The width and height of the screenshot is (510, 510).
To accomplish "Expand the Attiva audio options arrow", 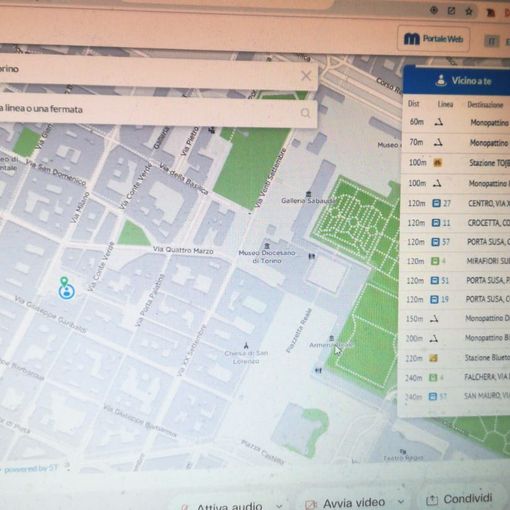I will (x=279, y=506).
